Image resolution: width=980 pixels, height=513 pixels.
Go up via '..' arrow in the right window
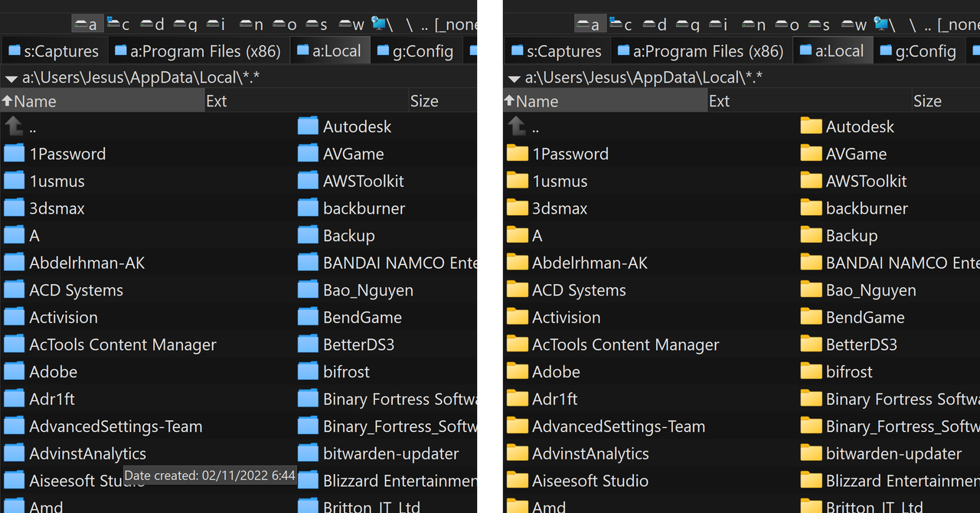517,126
